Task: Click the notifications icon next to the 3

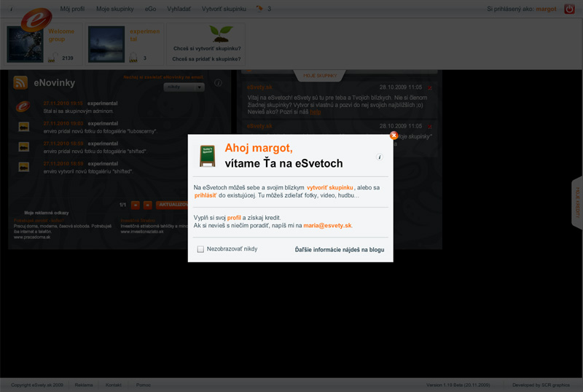Action: tap(259, 9)
